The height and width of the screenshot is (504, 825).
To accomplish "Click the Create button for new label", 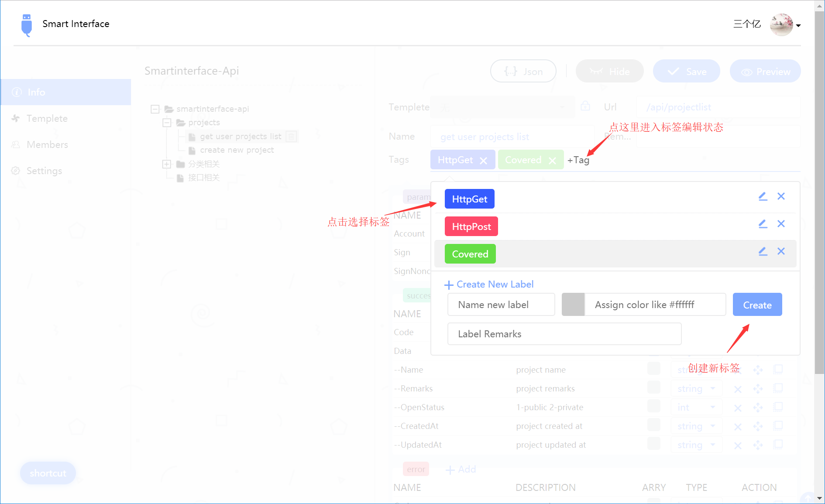I will tap(757, 305).
